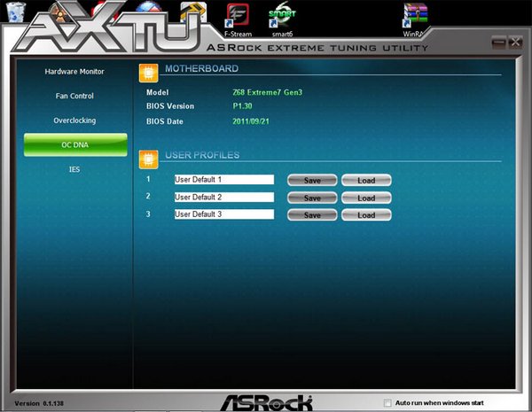Viewport: 532px width, 412px height.
Task: Click the User Default 1 name field
Action: click(x=224, y=180)
